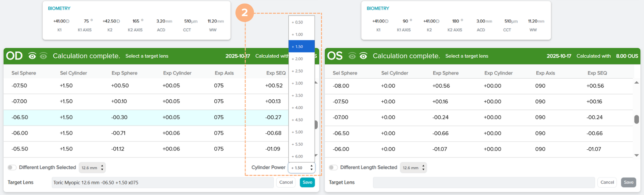Save the OD target lens
Screen dimensions: 644x195
[x=307, y=182]
